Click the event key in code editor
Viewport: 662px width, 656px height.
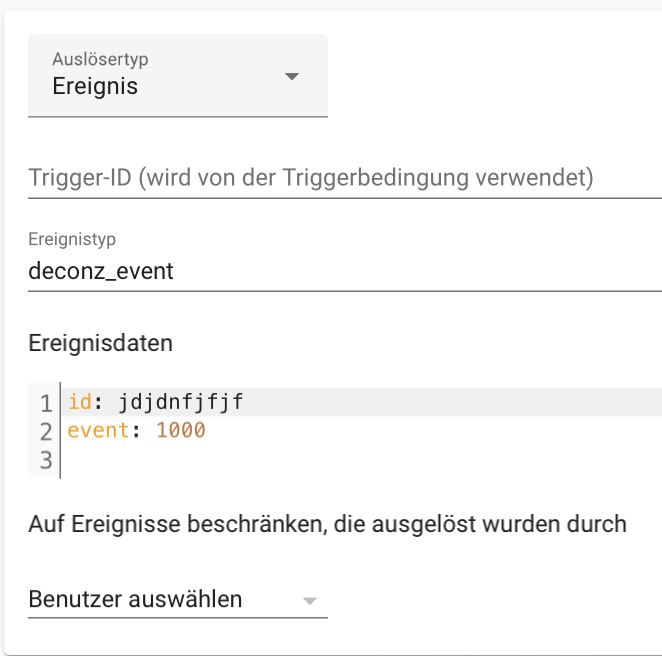point(98,431)
